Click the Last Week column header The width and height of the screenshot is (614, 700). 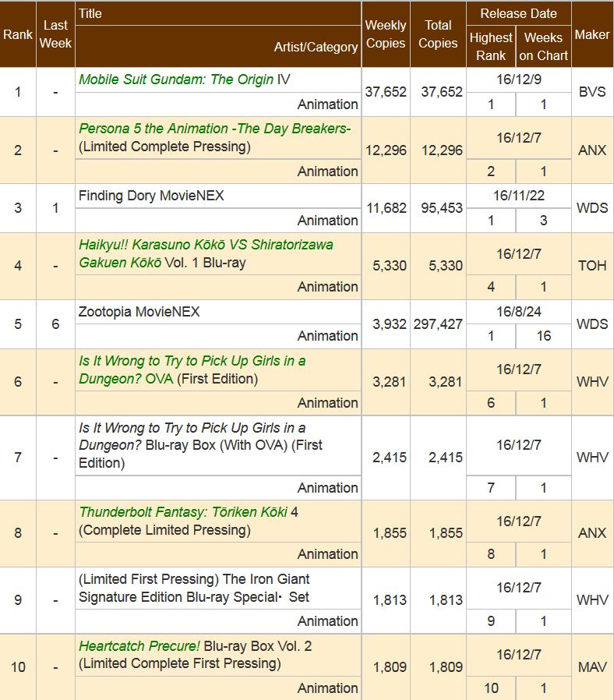(x=55, y=34)
